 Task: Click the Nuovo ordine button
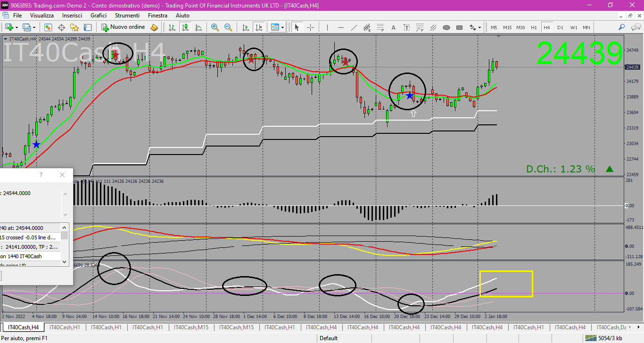[123, 27]
